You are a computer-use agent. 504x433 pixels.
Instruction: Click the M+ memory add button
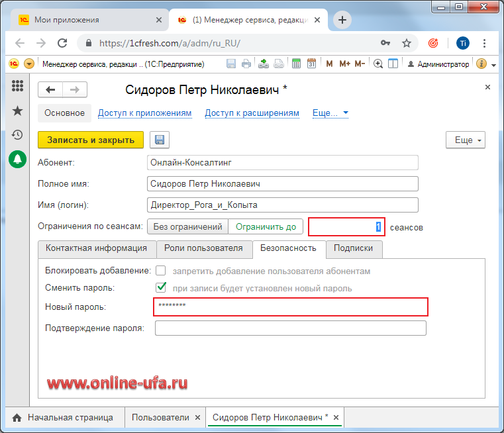[x=344, y=64]
